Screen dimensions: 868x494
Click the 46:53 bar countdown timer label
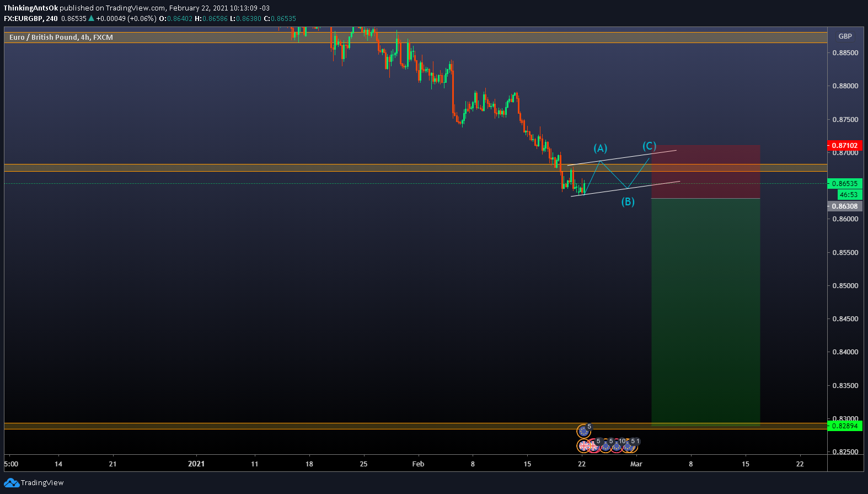tap(849, 195)
